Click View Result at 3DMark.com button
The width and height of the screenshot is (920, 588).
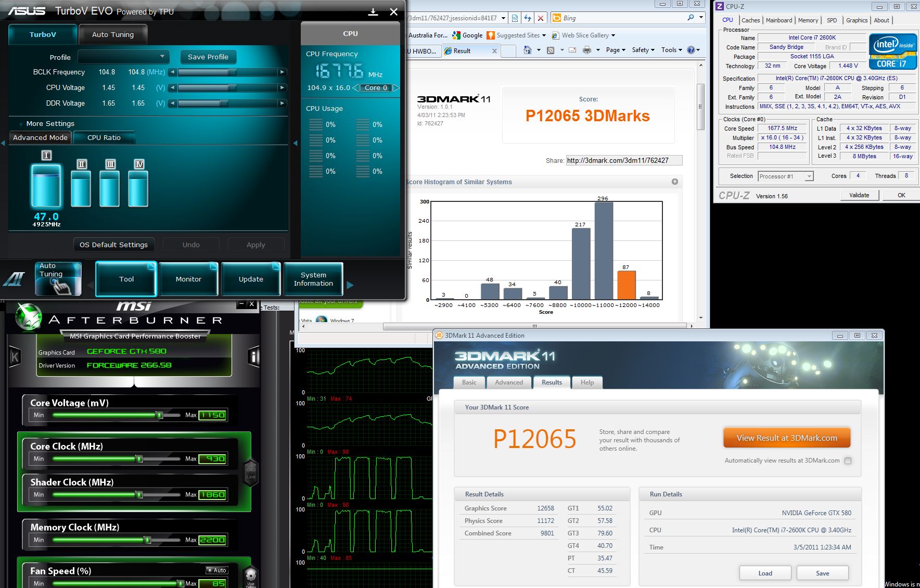787,438
